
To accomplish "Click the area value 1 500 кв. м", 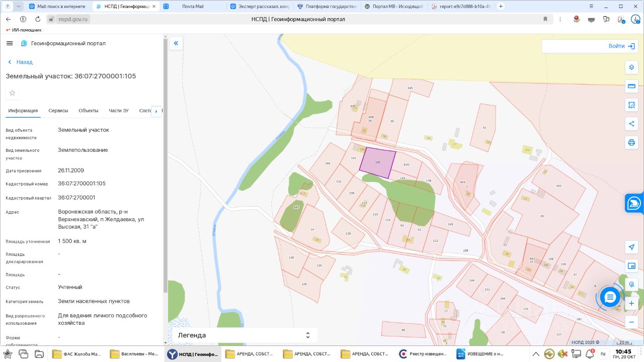I will point(72,241).
